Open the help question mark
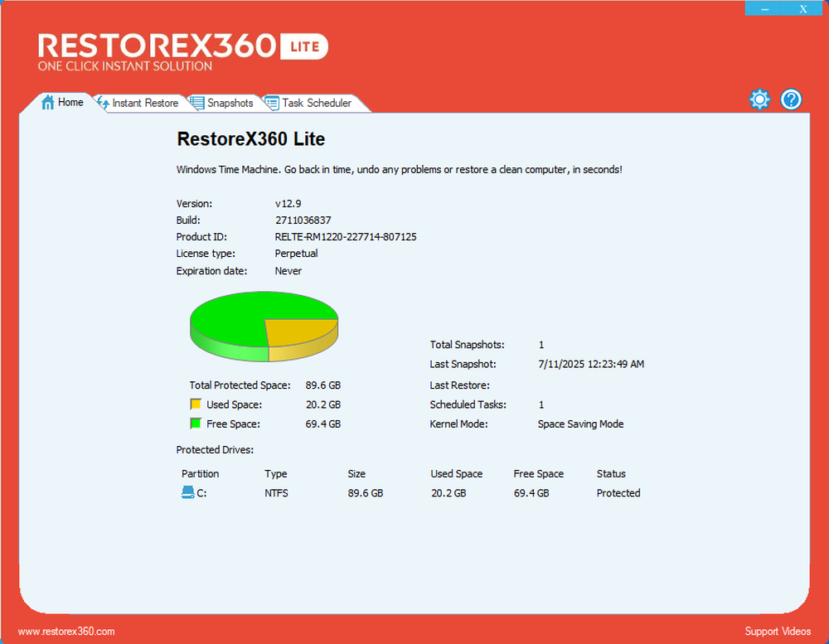Image resolution: width=829 pixels, height=644 pixels. click(x=791, y=99)
